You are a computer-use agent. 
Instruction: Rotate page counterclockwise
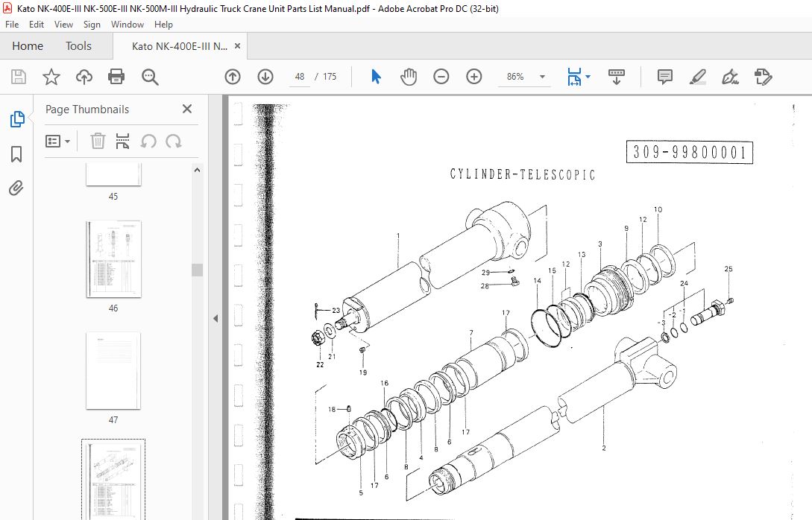pyautogui.click(x=148, y=141)
